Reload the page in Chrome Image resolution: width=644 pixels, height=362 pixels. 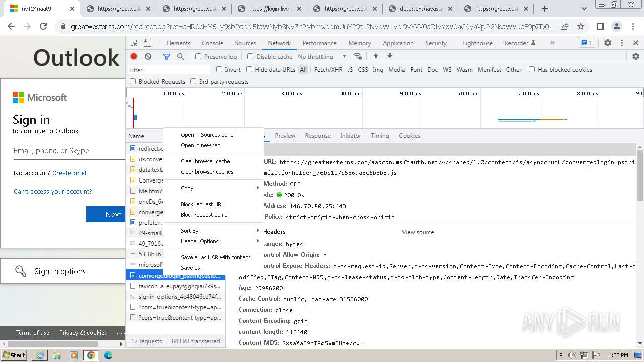(x=43, y=26)
